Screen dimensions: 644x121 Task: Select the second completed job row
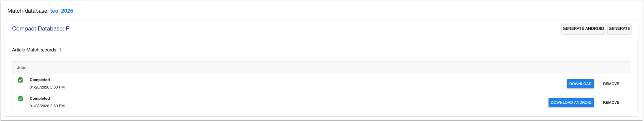288,102
